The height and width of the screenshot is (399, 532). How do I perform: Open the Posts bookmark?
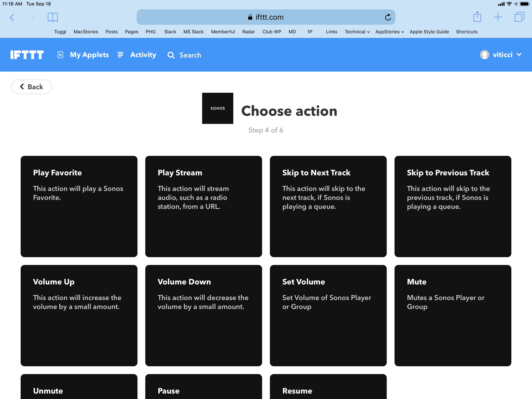tap(112, 32)
